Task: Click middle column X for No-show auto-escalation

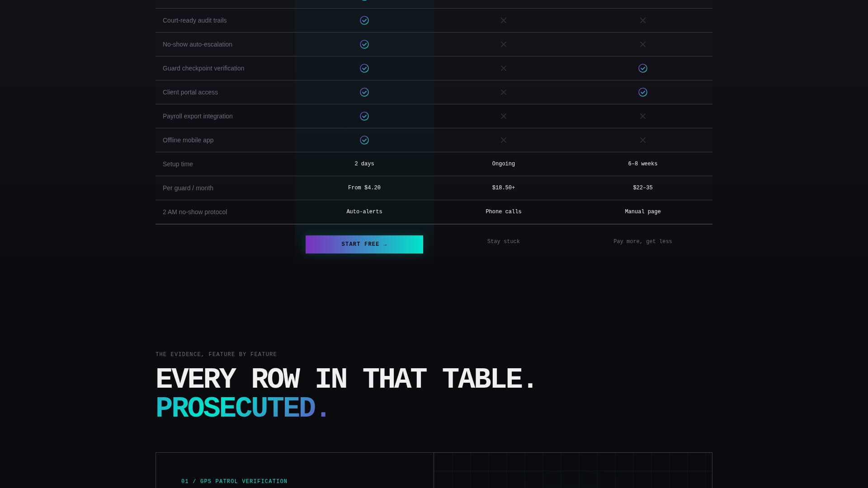Action: [504, 44]
